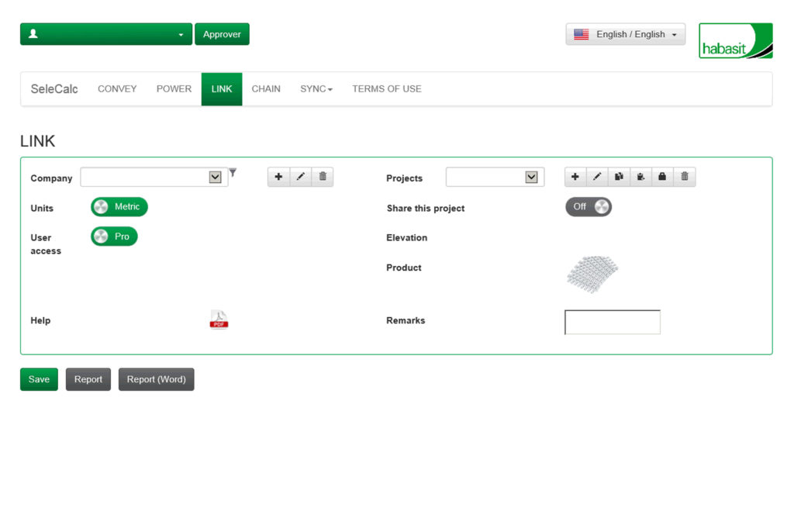Click the Report (Word) button
Viewport: 794px width, 532px height.
156,379
